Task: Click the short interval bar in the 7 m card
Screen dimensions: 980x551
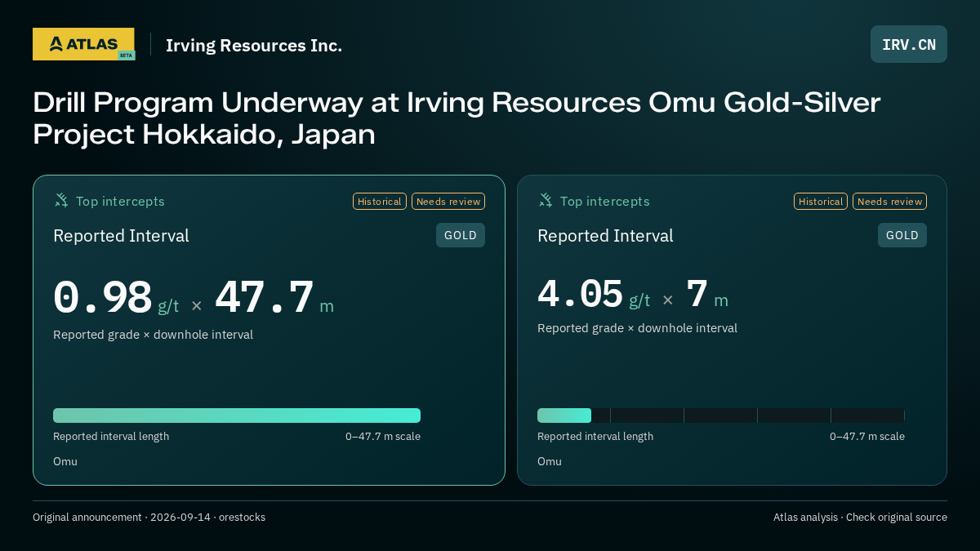Action: click(564, 415)
